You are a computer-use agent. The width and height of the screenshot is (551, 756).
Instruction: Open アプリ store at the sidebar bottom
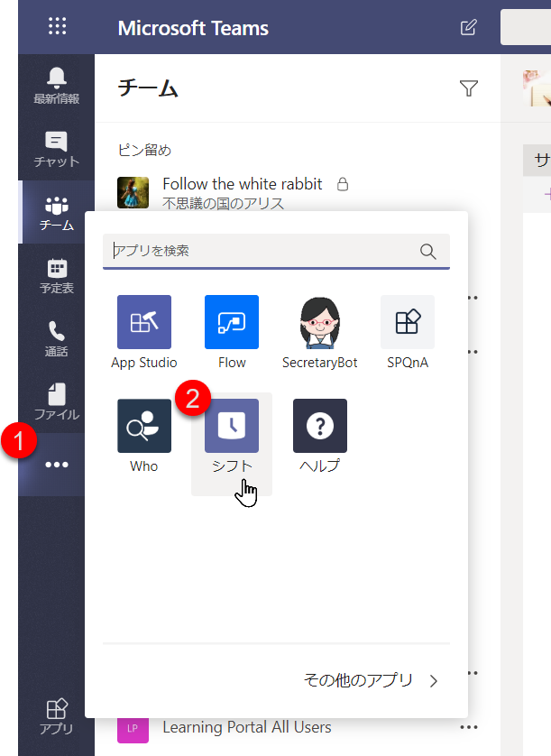coord(57,717)
